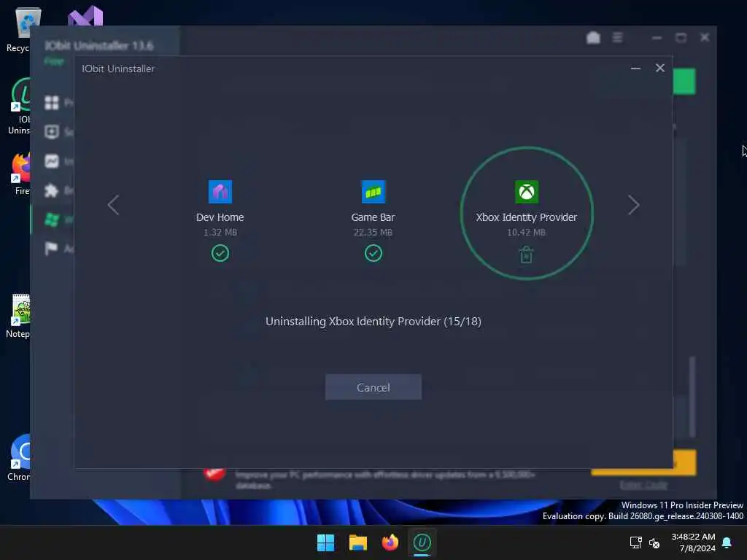Open Firefox from the taskbar

pos(390,542)
